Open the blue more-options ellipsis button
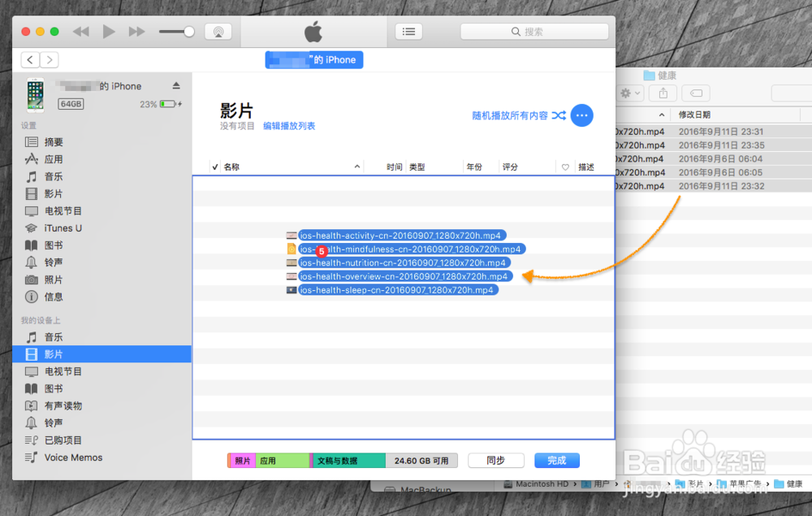Screen dimensions: 812x516 click(581, 115)
